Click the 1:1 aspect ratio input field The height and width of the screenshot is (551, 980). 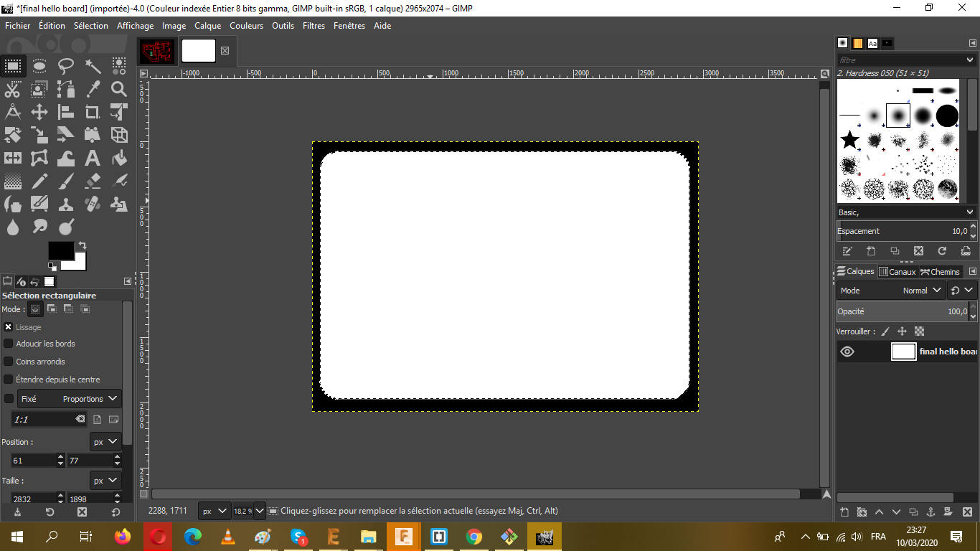50,419
